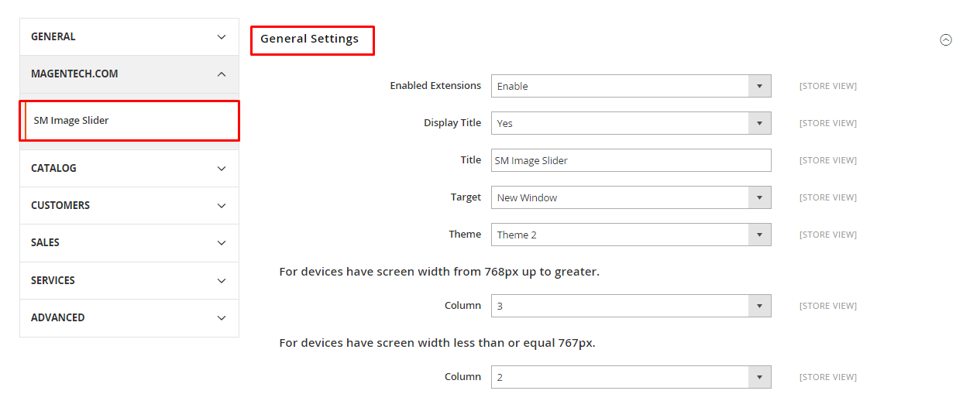Screen dimensions: 980x401
Task: Expand the CUSTOMERS section chevron
Action: [x=222, y=206]
